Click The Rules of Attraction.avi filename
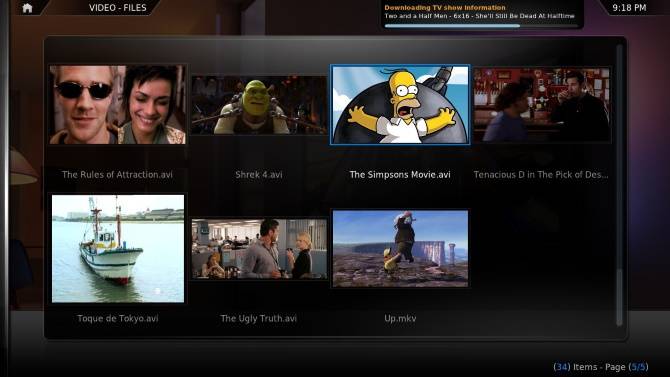Image resolution: width=670 pixels, height=377 pixels. click(x=118, y=174)
